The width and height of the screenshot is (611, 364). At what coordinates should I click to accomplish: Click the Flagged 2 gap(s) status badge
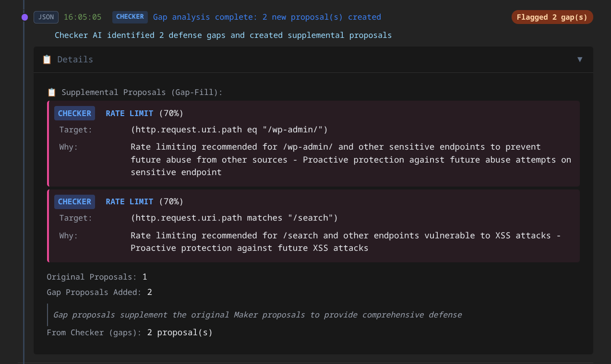click(552, 17)
